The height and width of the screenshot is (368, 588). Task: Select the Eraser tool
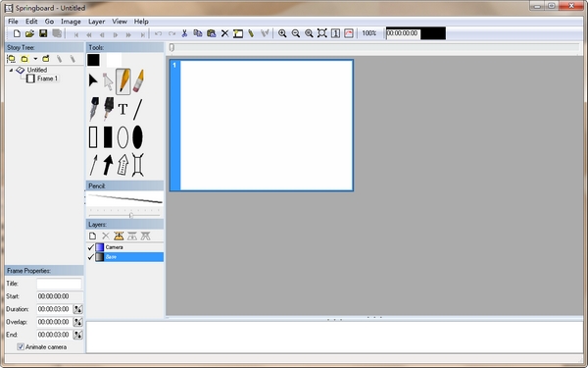(x=138, y=80)
